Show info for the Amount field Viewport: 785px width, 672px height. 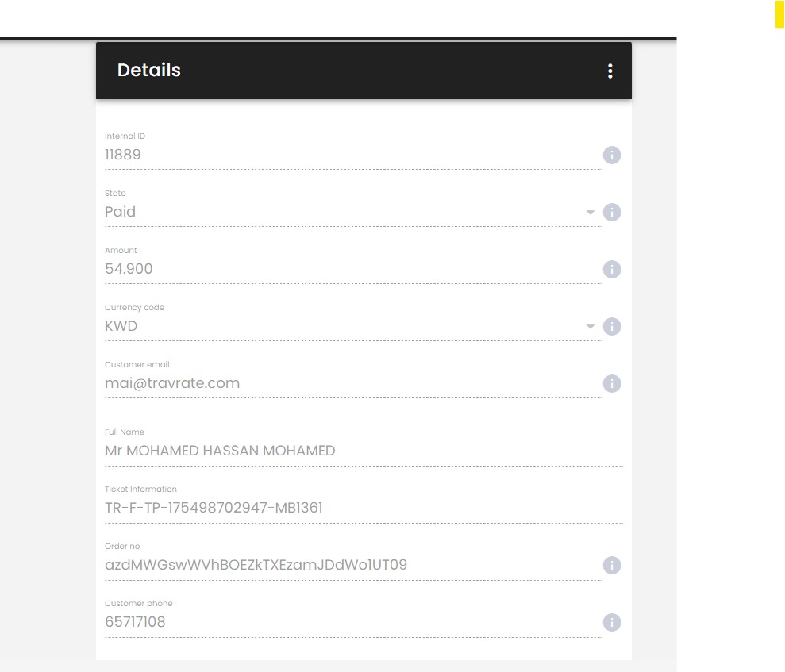tap(612, 269)
